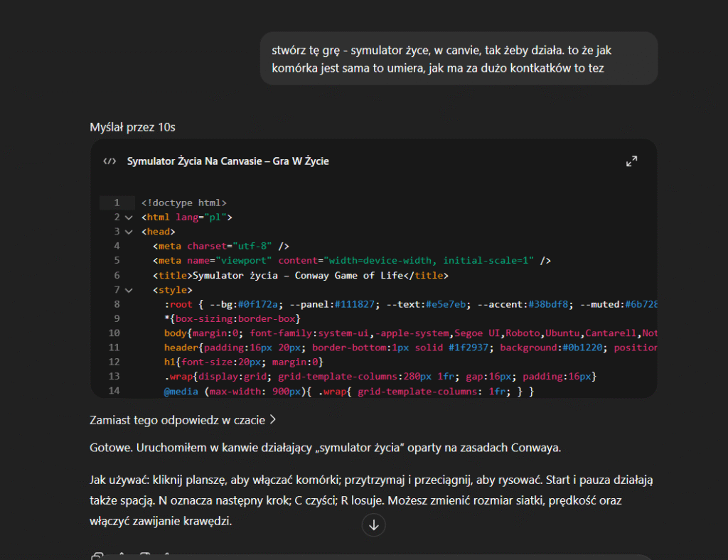The width and height of the screenshot is (728, 560).
Task: Select line number 14 in the gutter
Action: [x=114, y=391]
